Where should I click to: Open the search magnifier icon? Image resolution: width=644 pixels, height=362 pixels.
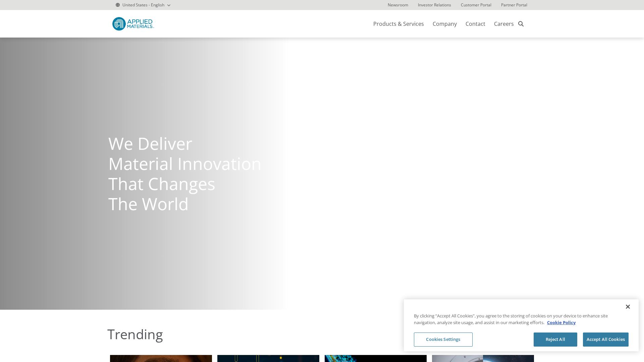(x=521, y=24)
